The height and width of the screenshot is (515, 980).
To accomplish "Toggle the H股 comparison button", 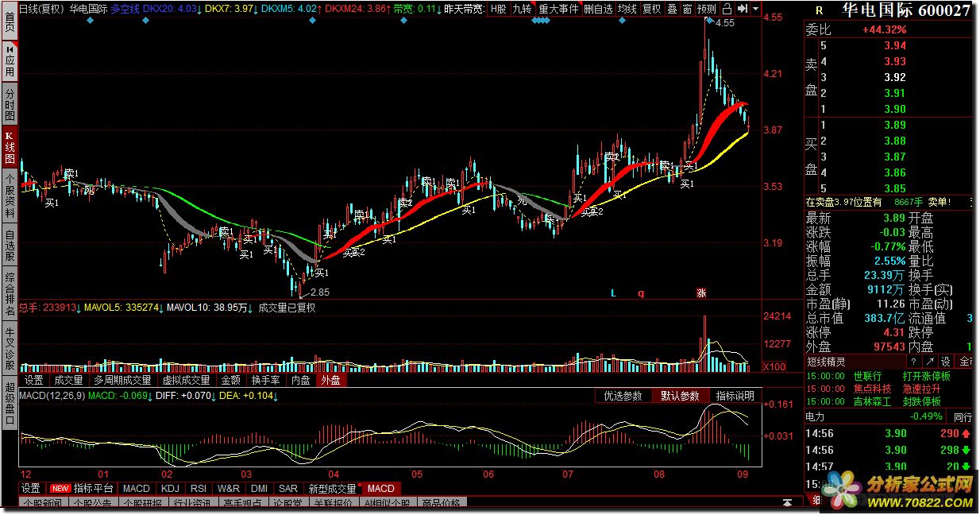I will (498, 9).
